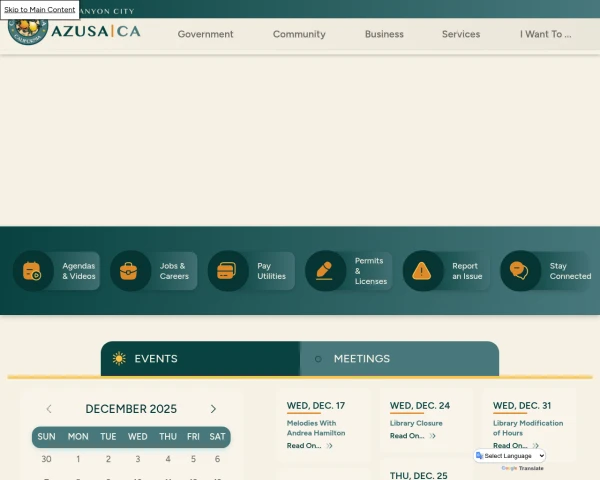Screen dimensions: 600x480
Task: Click the sun icon on Events tab
Action: point(119,359)
